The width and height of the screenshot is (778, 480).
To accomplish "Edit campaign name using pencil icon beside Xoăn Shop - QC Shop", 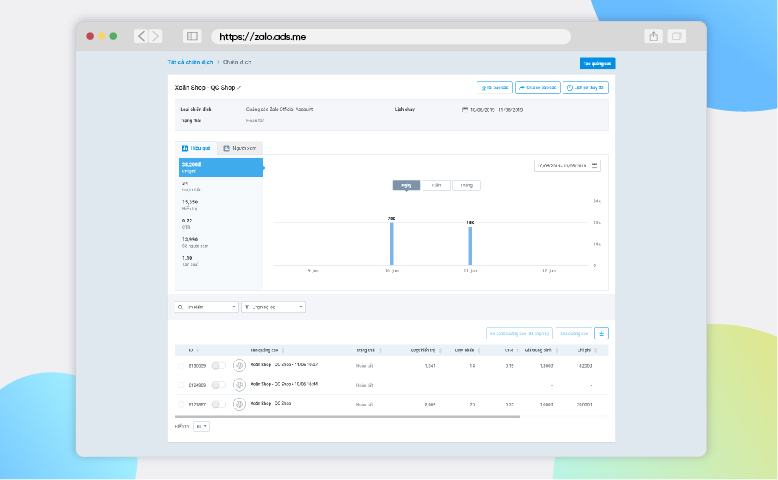I will coord(239,88).
